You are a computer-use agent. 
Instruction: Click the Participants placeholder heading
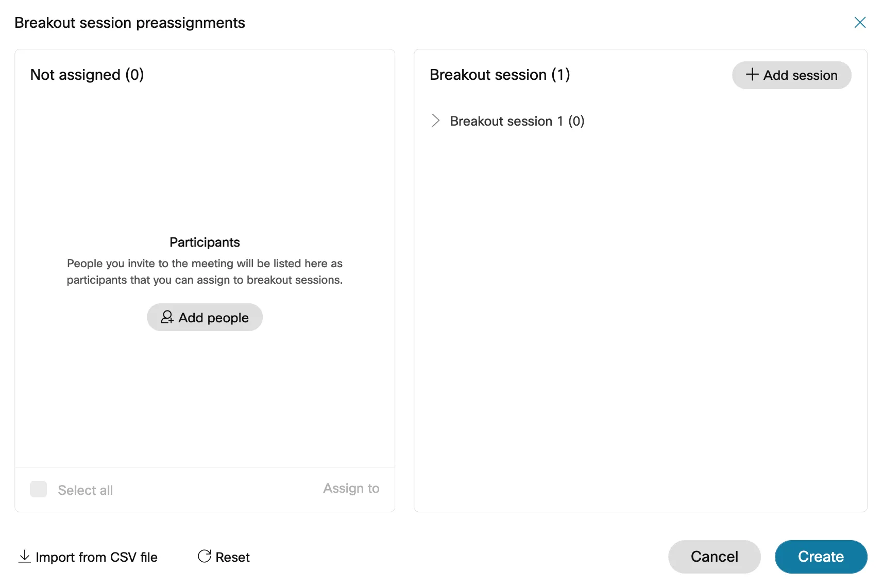pos(205,243)
